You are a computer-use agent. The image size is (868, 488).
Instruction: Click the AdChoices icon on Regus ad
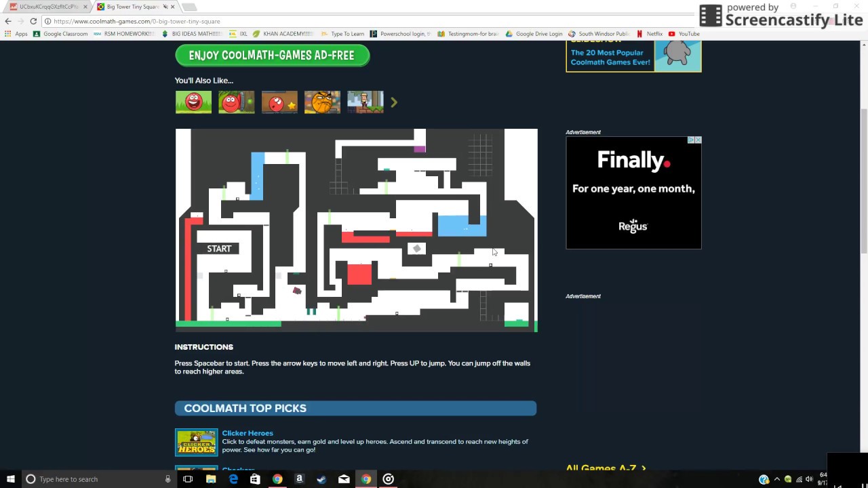point(691,140)
